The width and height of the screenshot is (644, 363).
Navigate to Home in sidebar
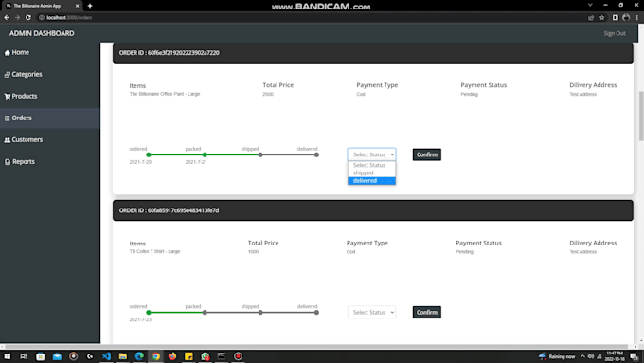pyautogui.click(x=49, y=53)
